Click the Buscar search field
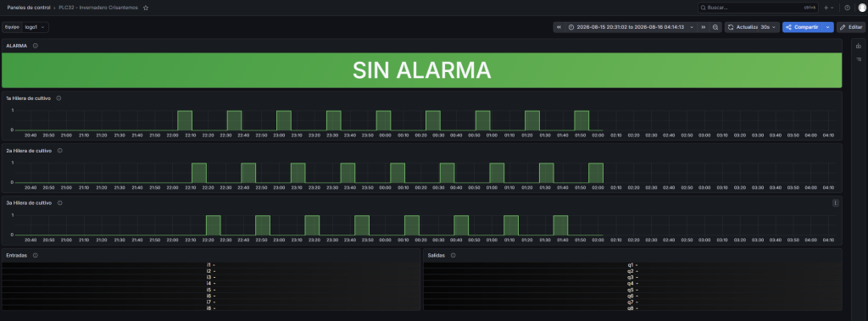 (758, 8)
